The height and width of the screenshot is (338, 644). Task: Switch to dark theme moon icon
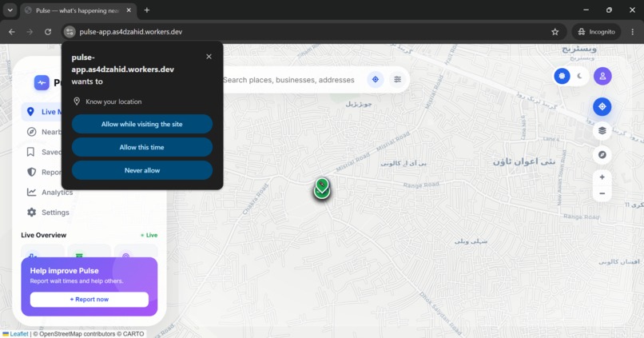coord(579,76)
